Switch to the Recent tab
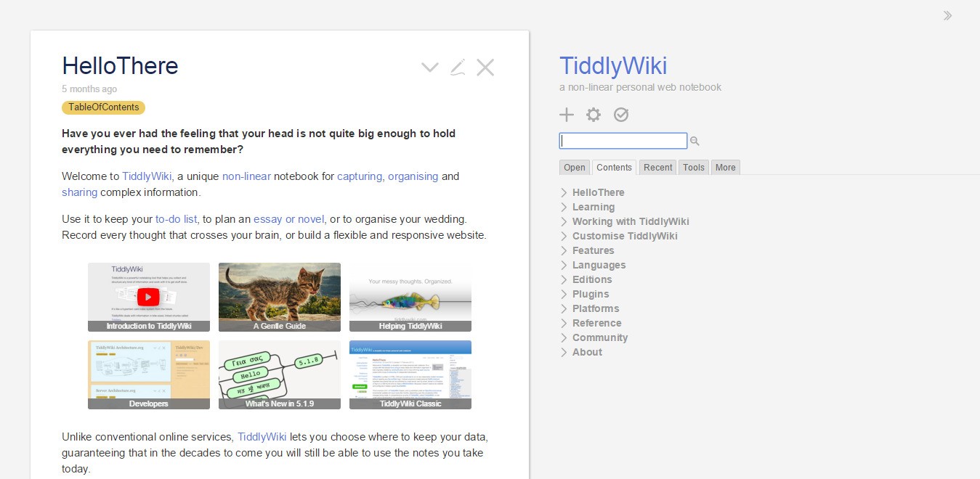Viewport: 980px width, 479px height. 657,167
